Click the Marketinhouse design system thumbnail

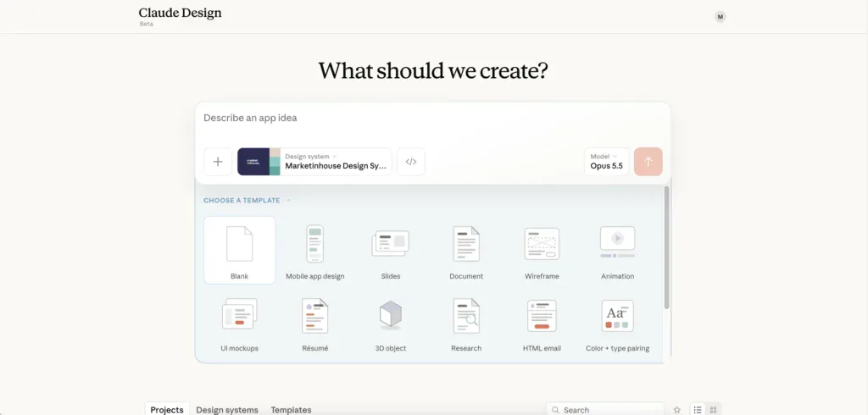click(259, 162)
